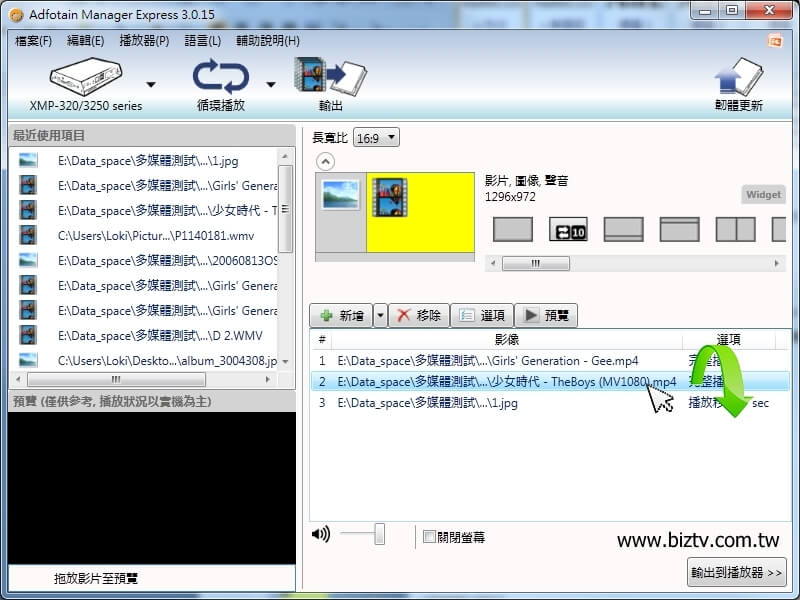Click the 影像 column header
This screenshot has height=600, width=800.
pos(507,339)
